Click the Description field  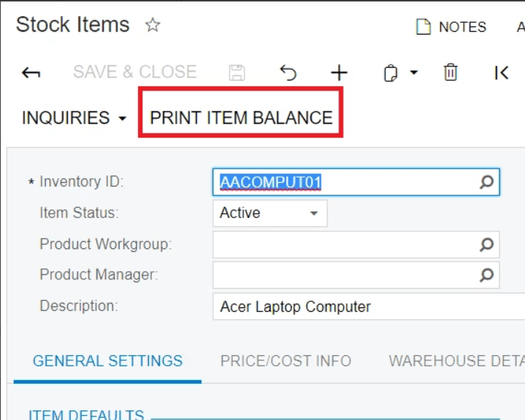click(369, 307)
